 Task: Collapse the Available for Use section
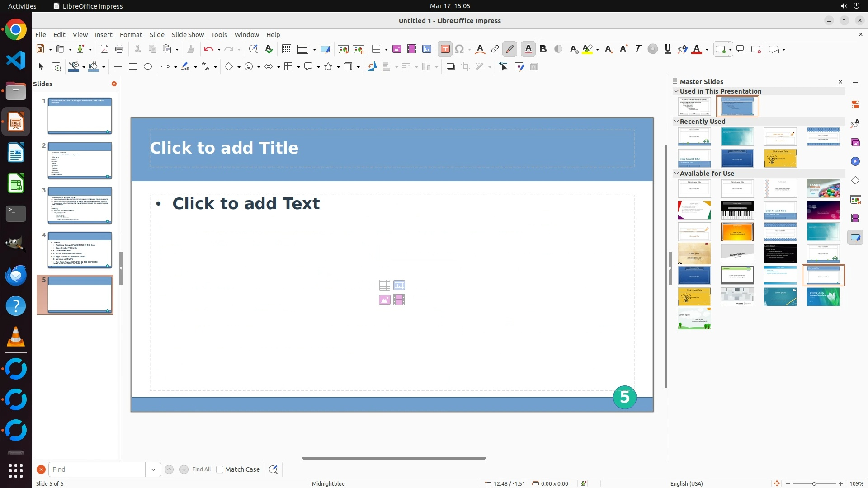pos(676,174)
